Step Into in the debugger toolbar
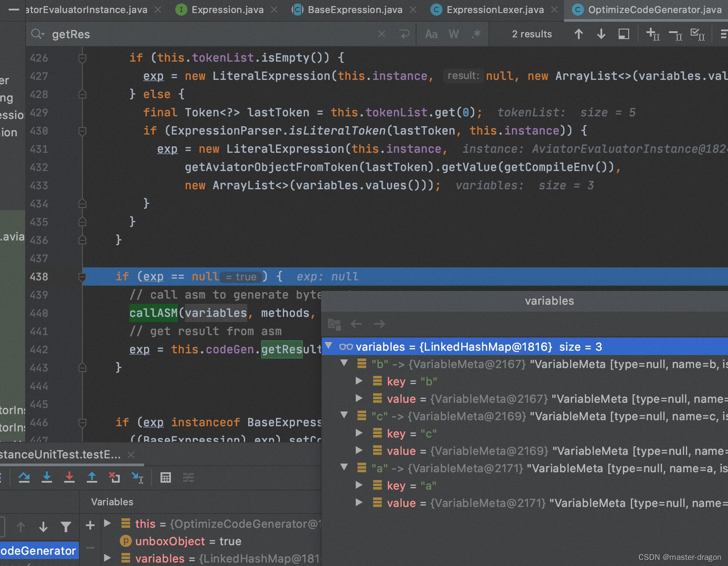The height and width of the screenshot is (566, 728). pos(47,477)
